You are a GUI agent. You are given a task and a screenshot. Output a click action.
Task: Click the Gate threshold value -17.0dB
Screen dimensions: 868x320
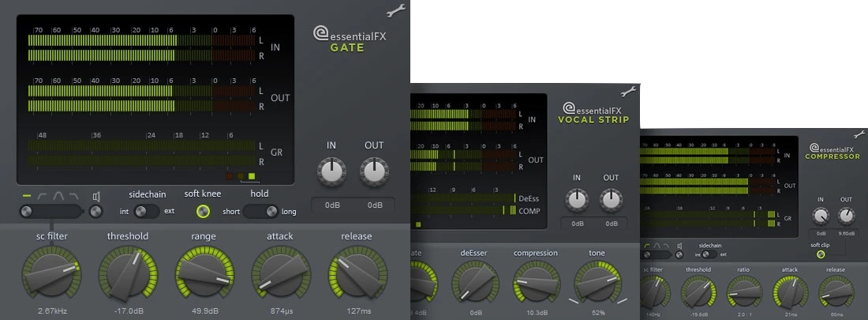pos(128,311)
